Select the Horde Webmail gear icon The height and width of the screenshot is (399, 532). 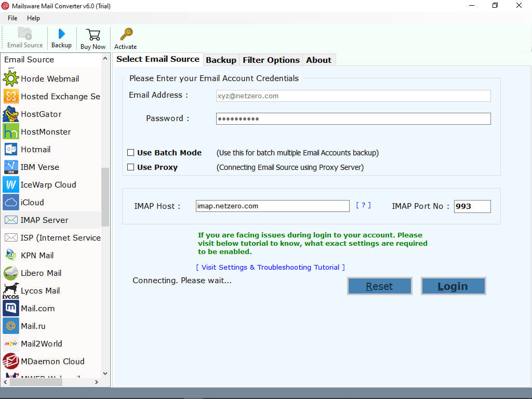click(x=11, y=79)
